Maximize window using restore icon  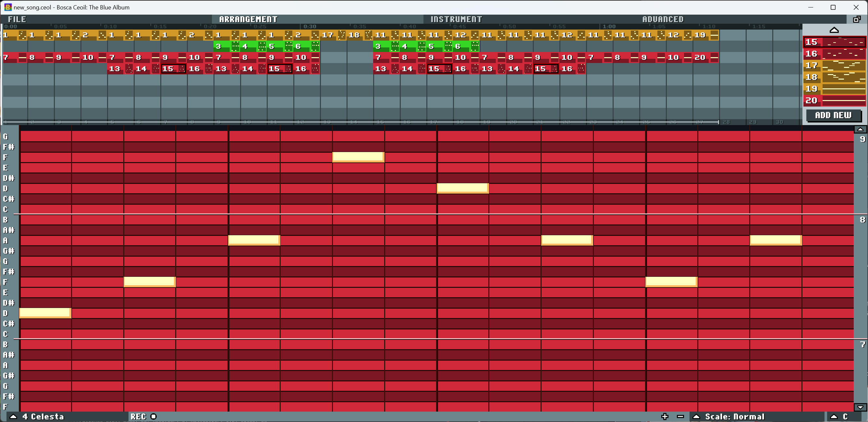pyautogui.click(x=833, y=7)
